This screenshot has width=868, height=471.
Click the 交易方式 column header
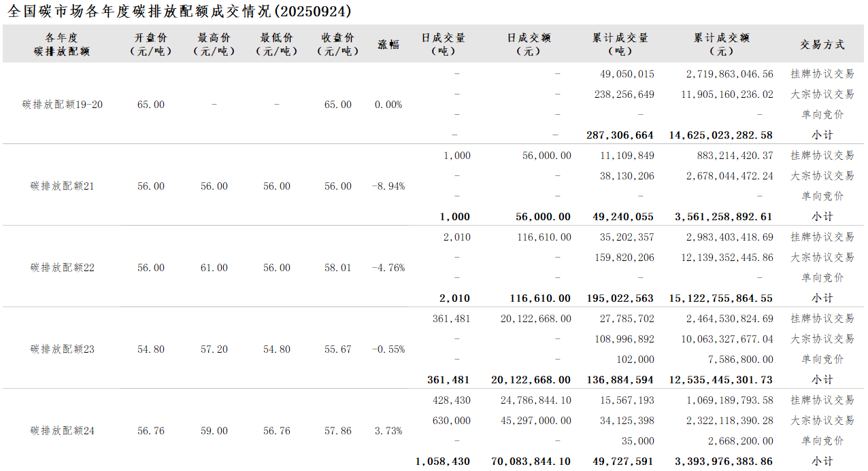pyautogui.click(x=822, y=44)
